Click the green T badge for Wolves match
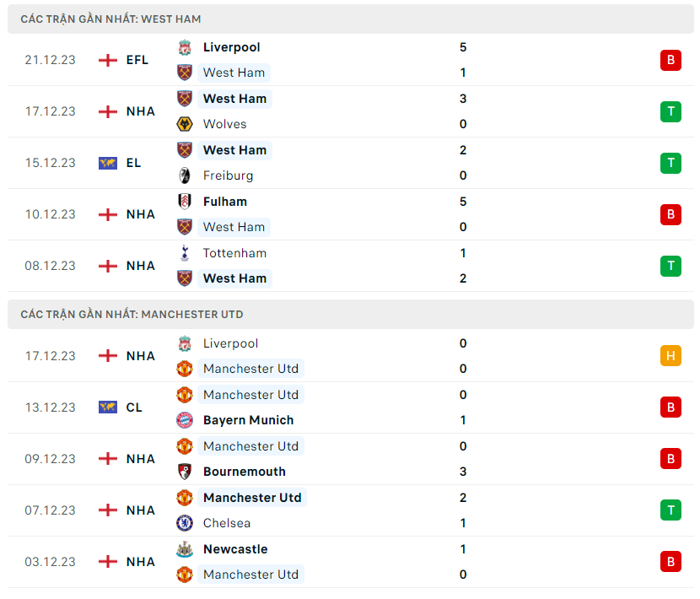 click(x=670, y=111)
